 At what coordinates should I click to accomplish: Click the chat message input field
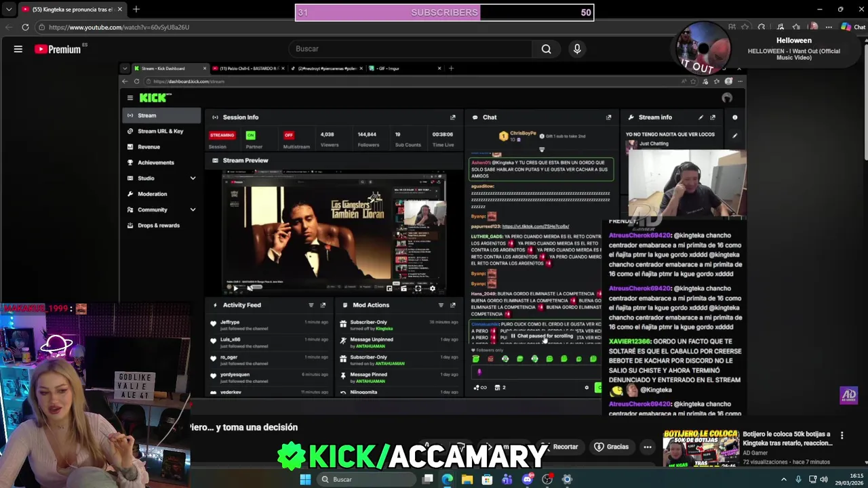536,372
